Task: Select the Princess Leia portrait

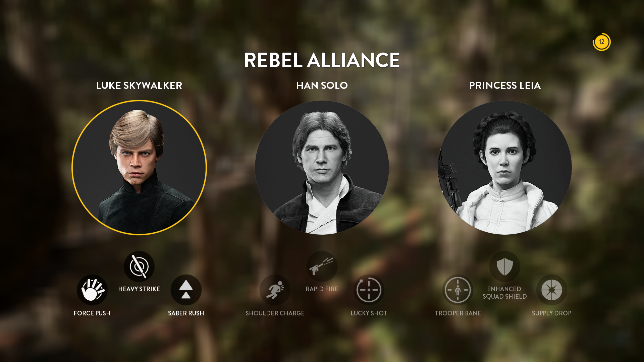Action: coord(505,168)
